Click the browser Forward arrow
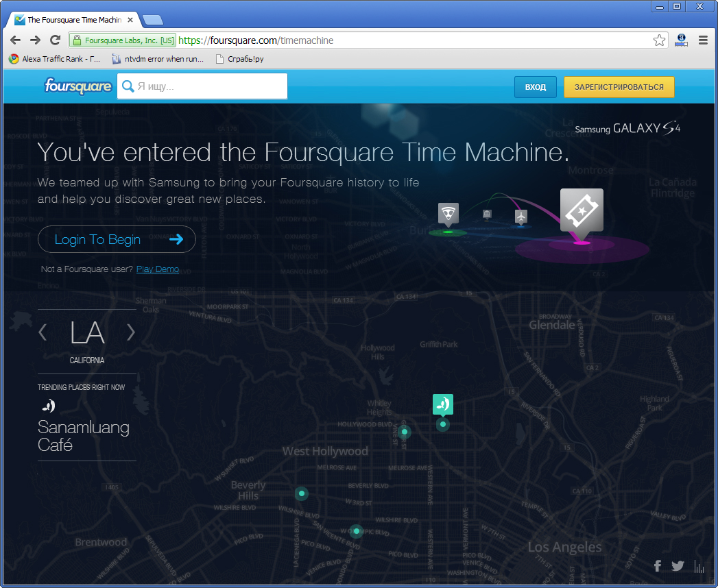This screenshot has height=588, width=718. click(35, 40)
